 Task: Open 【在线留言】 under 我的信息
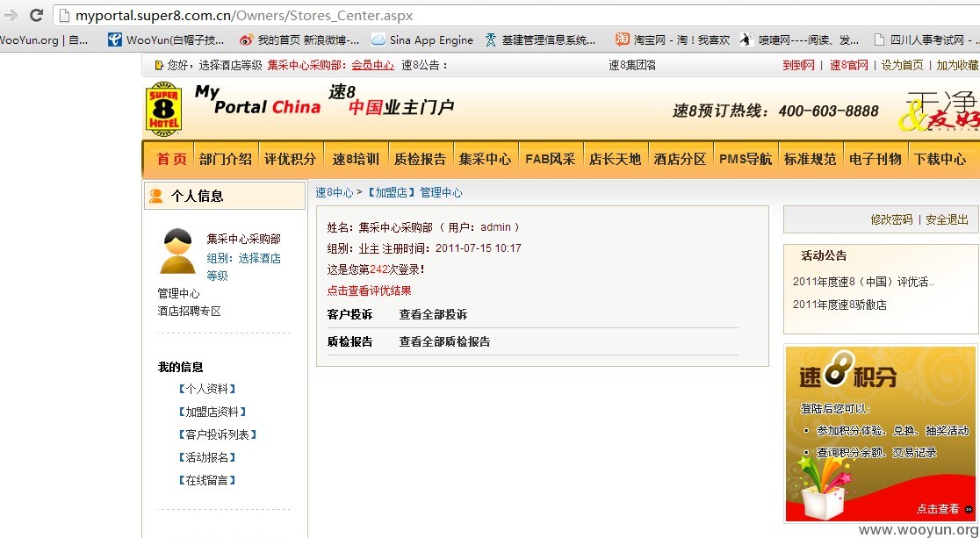[x=207, y=480]
